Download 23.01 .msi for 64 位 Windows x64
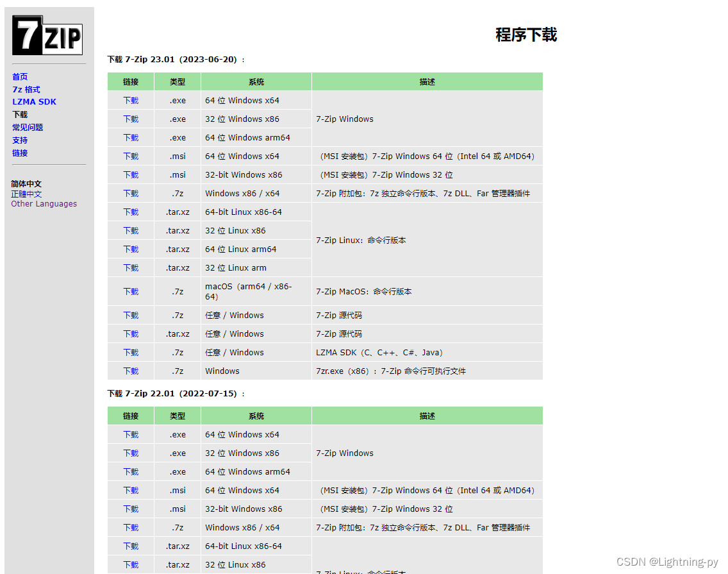 pos(131,156)
